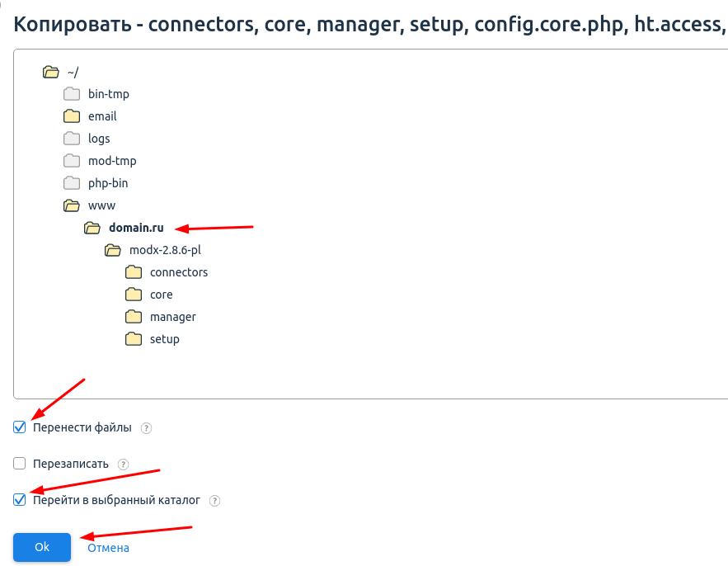The height and width of the screenshot is (566, 728).
Task: Collapse the domain.ru open folder icon
Action: pos(92,228)
